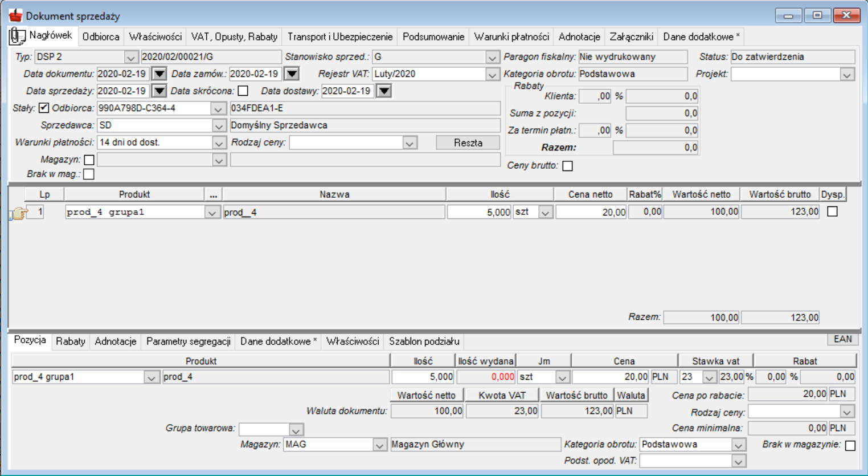The width and height of the screenshot is (868, 476).
Task: Click the Waluta button
Action: pos(631,395)
